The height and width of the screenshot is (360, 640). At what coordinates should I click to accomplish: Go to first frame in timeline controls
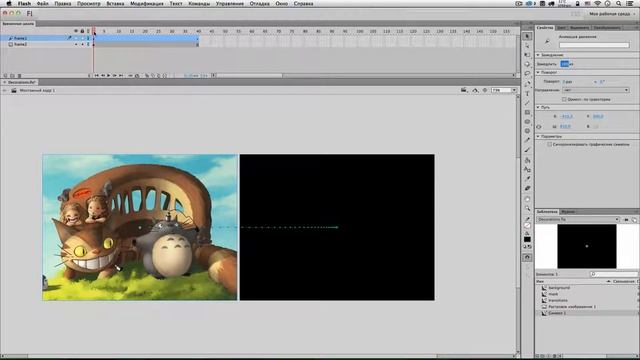[96, 76]
